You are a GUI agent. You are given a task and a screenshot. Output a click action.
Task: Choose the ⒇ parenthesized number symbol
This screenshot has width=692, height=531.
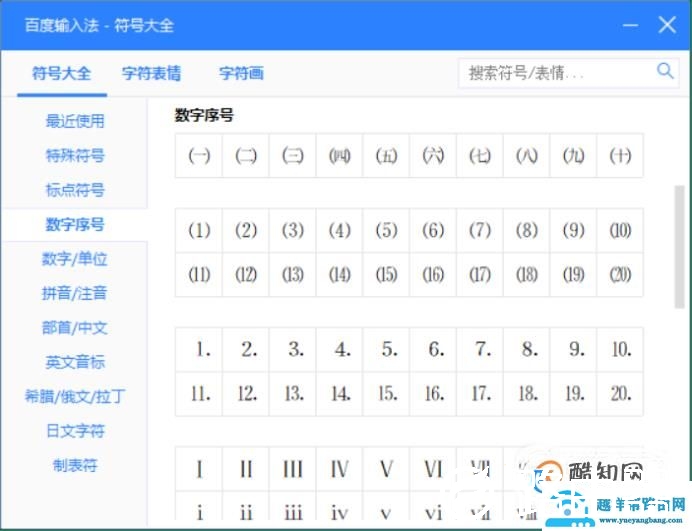click(620, 275)
